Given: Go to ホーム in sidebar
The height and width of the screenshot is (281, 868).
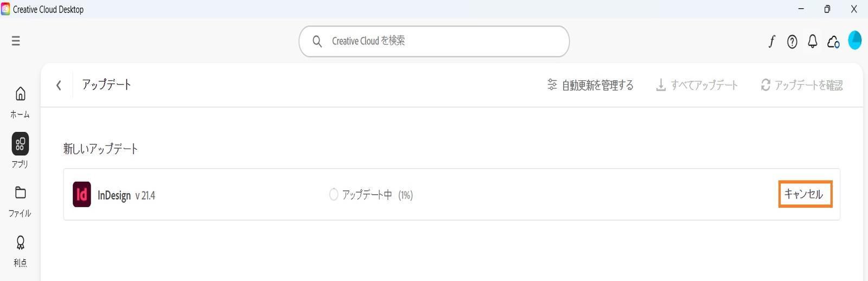Looking at the screenshot, I should [x=20, y=102].
